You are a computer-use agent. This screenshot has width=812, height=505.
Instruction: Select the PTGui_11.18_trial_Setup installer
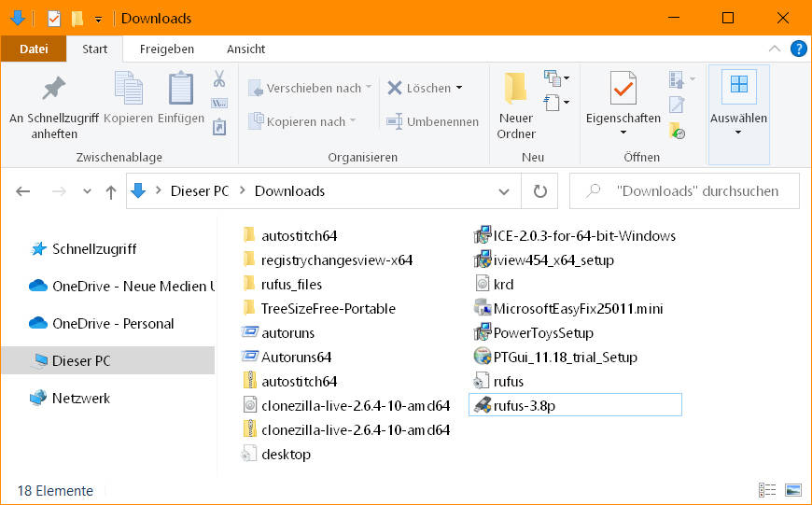(555, 357)
